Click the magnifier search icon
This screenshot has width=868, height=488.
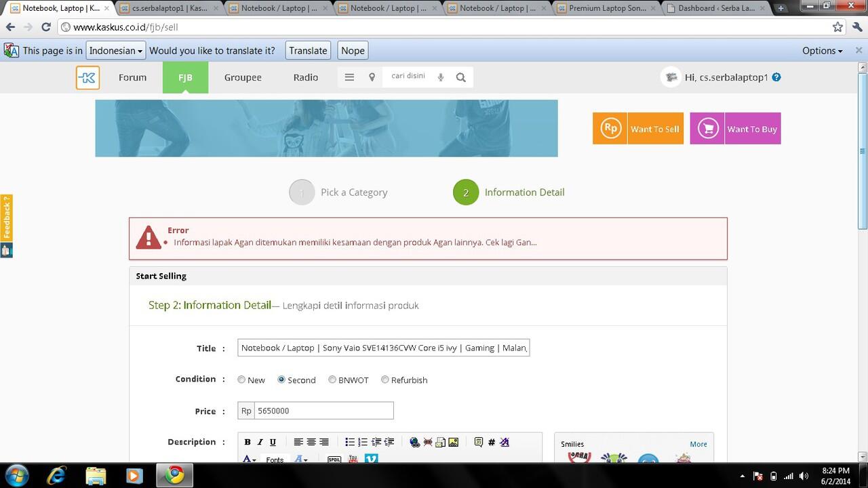tap(461, 77)
